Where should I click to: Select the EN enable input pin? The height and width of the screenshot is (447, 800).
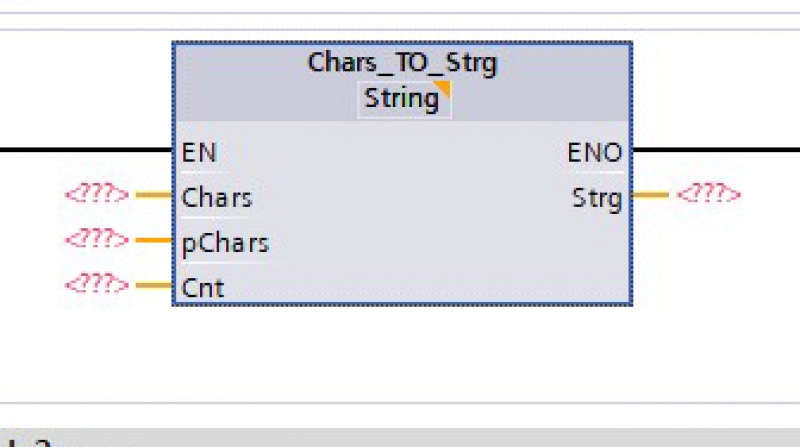199,153
